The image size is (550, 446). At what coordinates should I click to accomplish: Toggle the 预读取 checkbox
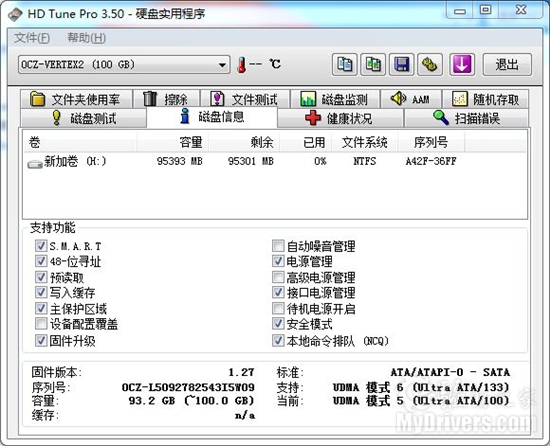41,277
